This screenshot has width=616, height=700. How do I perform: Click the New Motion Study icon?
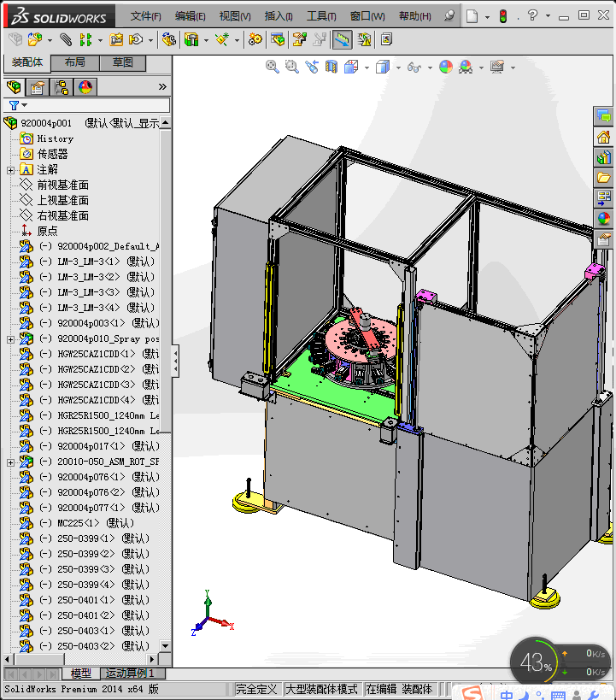click(255, 39)
